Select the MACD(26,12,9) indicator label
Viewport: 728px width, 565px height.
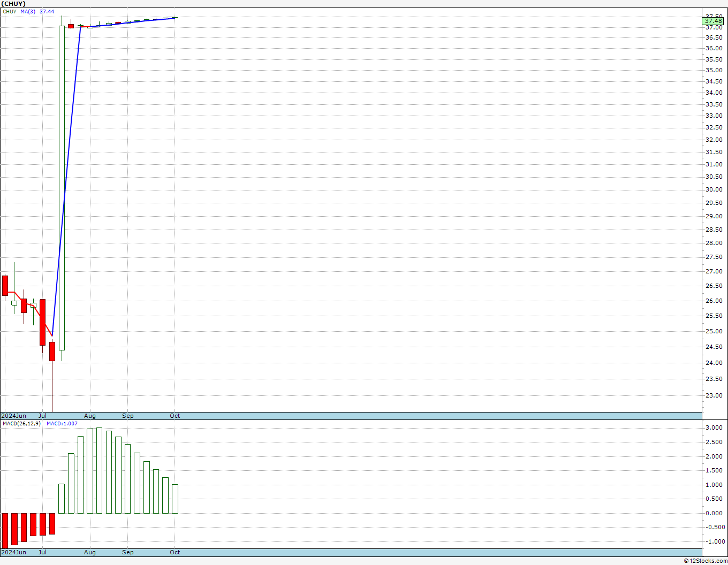pyautogui.click(x=21, y=424)
